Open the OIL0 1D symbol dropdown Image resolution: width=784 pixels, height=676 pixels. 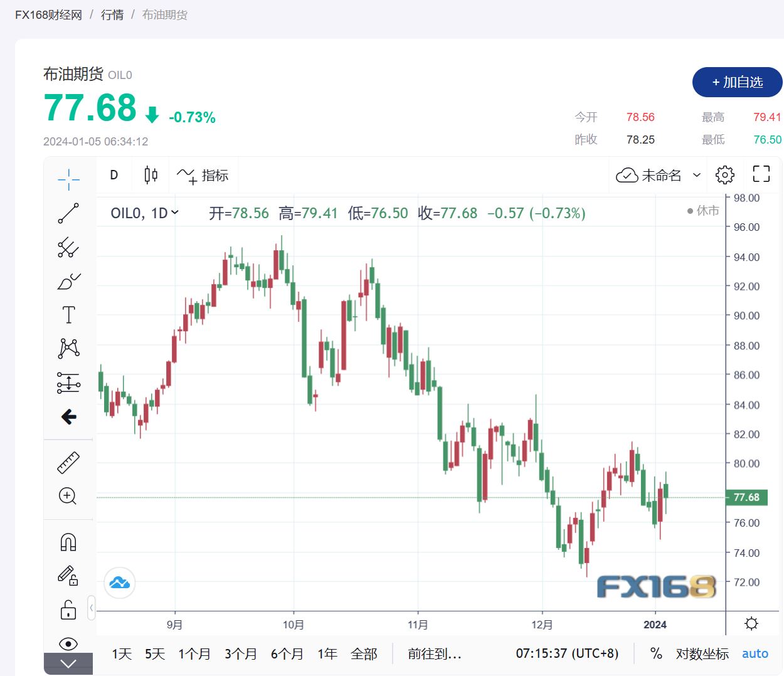(145, 213)
